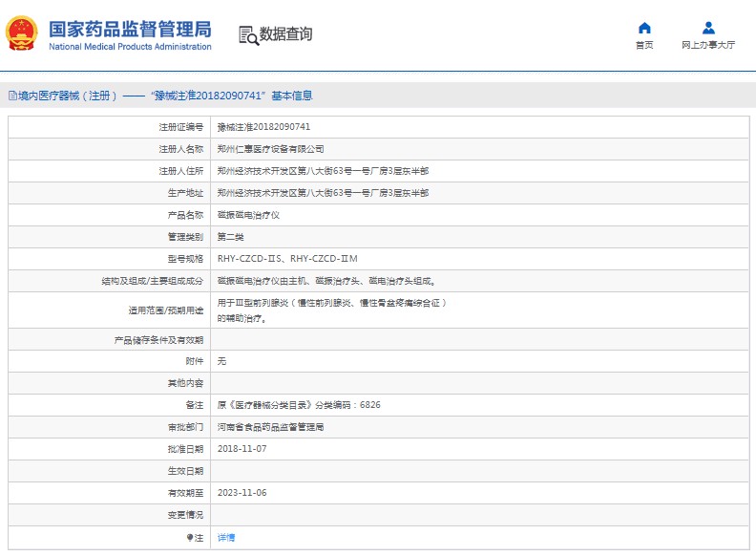Click the 适用范围/预期用途 label
This screenshot has width=756, height=556.
166,310
